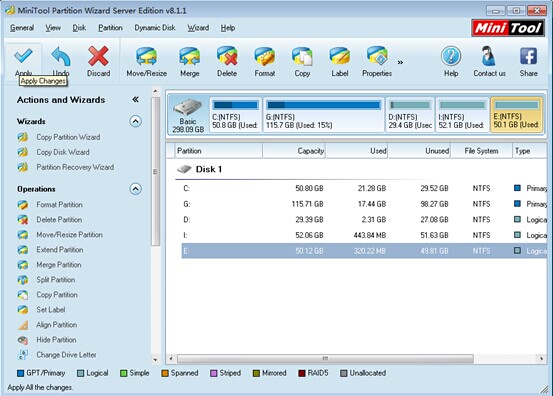Viewport: 553px width, 396px height.
Task: Click the Contact us icon
Action: (x=489, y=56)
